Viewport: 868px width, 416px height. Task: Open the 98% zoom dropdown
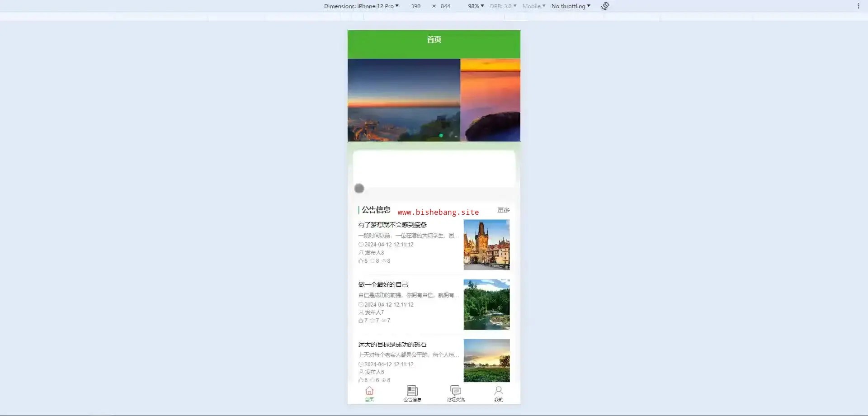tap(476, 6)
